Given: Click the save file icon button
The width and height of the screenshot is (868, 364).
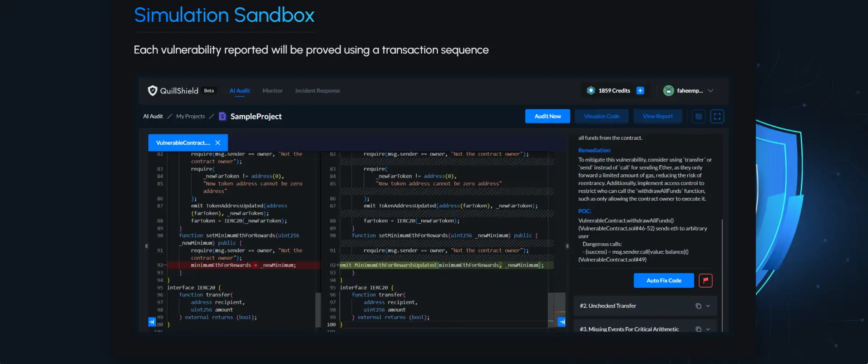Looking at the screenshot, I should point(699,117).
